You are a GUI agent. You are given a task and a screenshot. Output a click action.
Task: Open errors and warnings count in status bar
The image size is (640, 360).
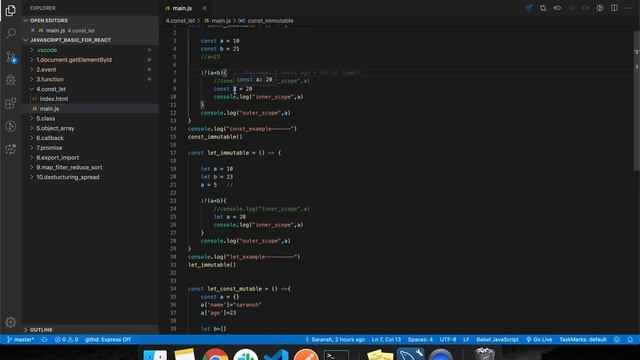tap(67, 340)
